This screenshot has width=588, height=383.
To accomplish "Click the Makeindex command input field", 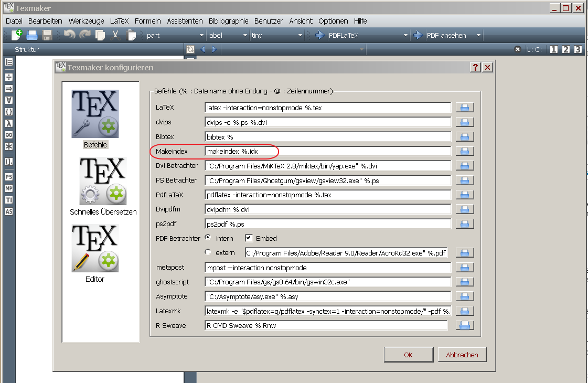I will coord(328,151).
